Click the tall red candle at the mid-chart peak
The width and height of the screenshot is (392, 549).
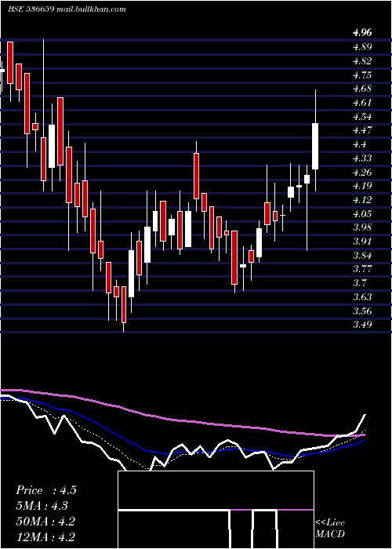(x=196, y=176)
